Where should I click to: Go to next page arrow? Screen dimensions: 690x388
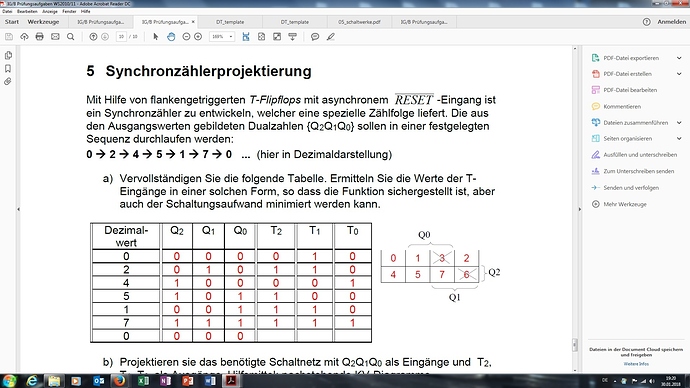point(105,37)
